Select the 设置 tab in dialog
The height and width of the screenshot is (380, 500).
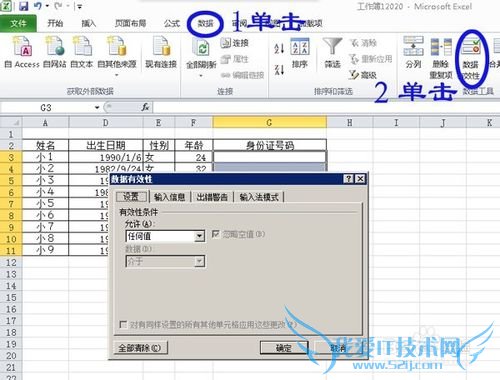(x=131, y=197)
